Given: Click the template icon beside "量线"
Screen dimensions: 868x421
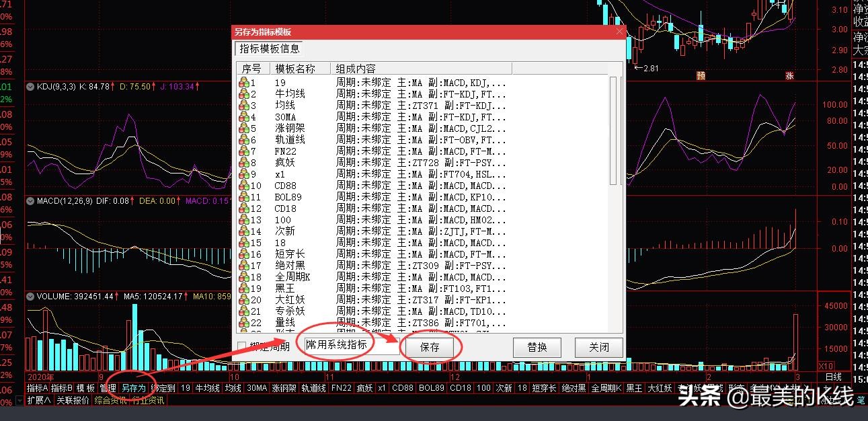Looking at the screenshot, I should pyautogui.click(x=243, y=322).
